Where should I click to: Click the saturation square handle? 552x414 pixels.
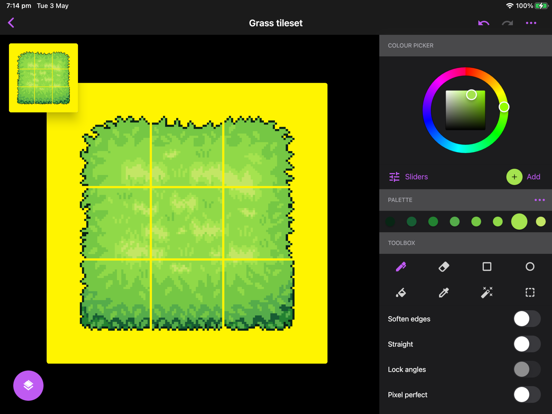[471, 94]
